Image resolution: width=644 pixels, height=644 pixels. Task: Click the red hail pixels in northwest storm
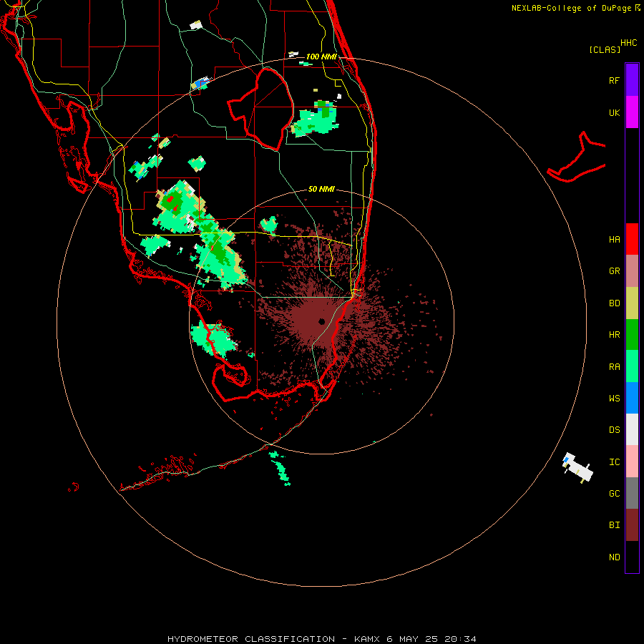pyautogui.click(x=170, y=200)
